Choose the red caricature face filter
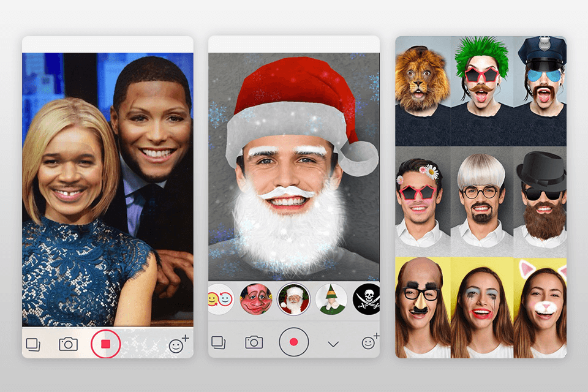This screenshot has width=588, height=392. (x=255, y=299)
